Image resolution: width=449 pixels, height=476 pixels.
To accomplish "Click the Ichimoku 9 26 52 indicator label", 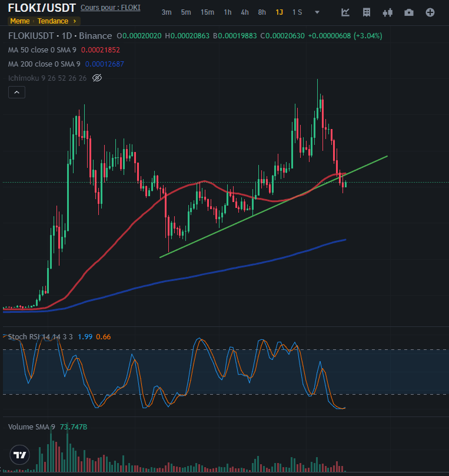I will pos(47,78).
